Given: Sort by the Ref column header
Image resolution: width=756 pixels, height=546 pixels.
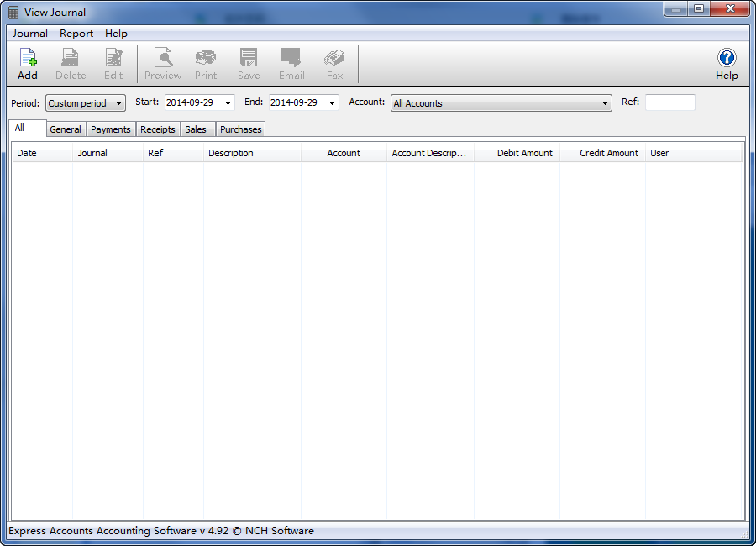Looking at the screenshot, I should [x=173, y=153].
